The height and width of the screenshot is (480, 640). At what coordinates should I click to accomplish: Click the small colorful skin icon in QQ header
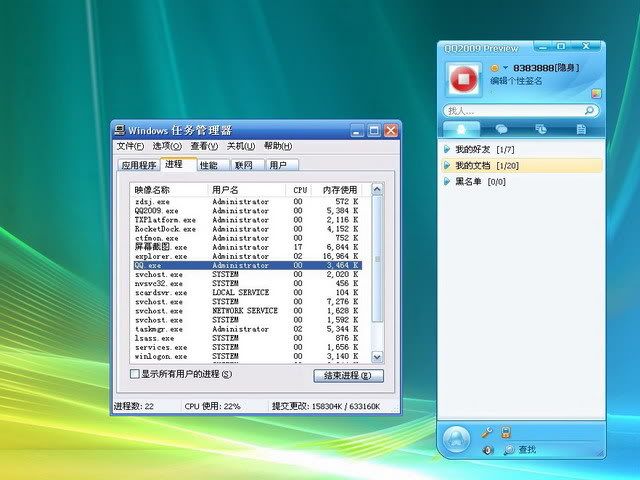pyautogui.click(x=596, y=93)
